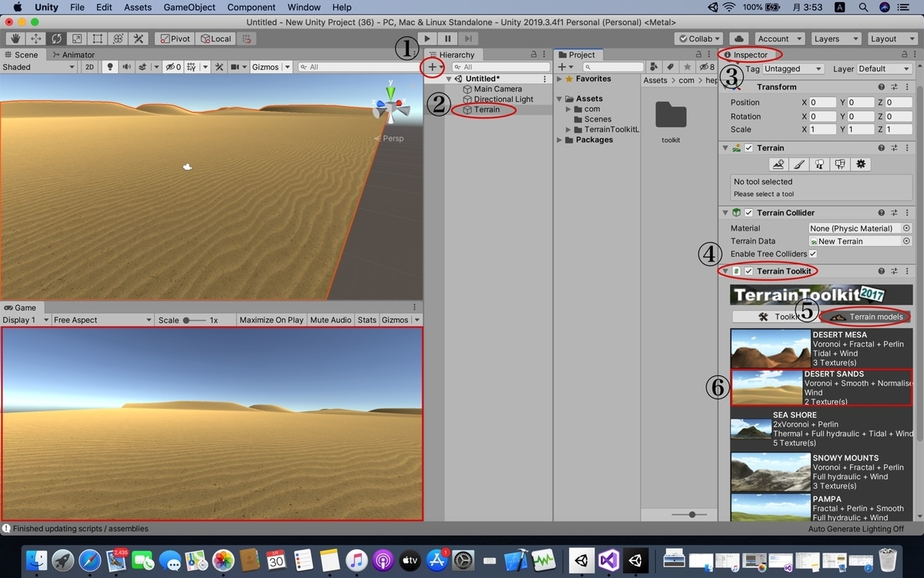Search by type in Project panel
924x578 pixels.
(654, 67)
